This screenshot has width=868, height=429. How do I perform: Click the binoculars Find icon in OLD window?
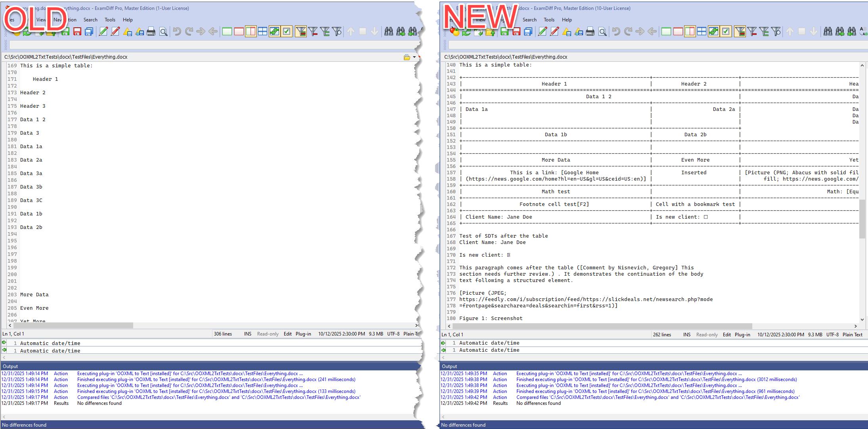389,32
